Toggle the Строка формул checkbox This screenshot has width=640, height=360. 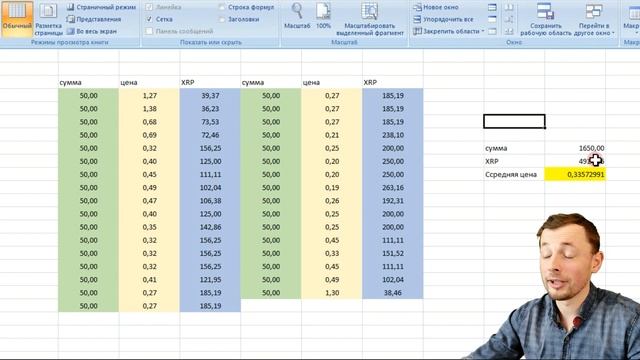222,7
